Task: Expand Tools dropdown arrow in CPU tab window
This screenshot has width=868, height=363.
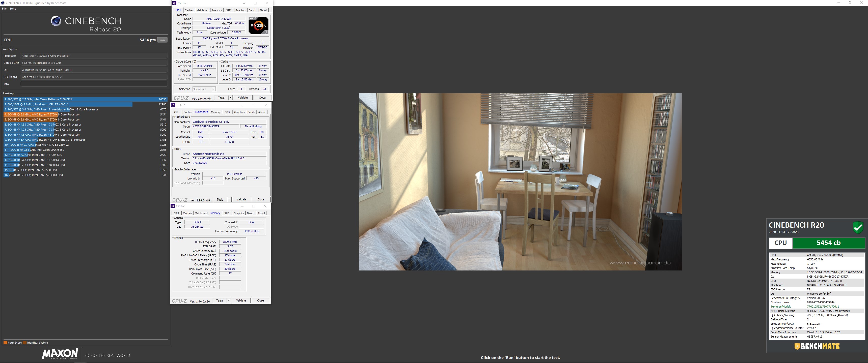Action: 230,98
